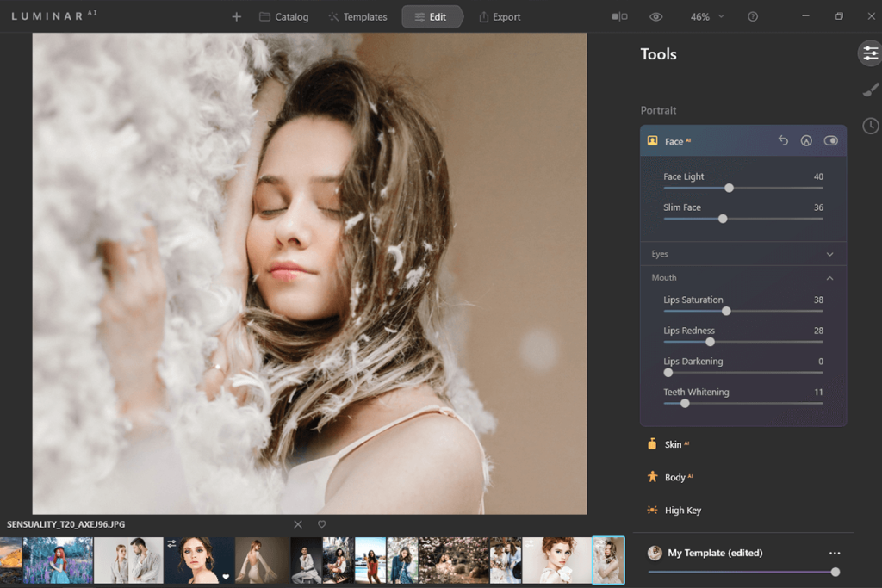This screenshot has width=882, height=588.
Task: Open the Body AI tool
Action: pos(676,477)
